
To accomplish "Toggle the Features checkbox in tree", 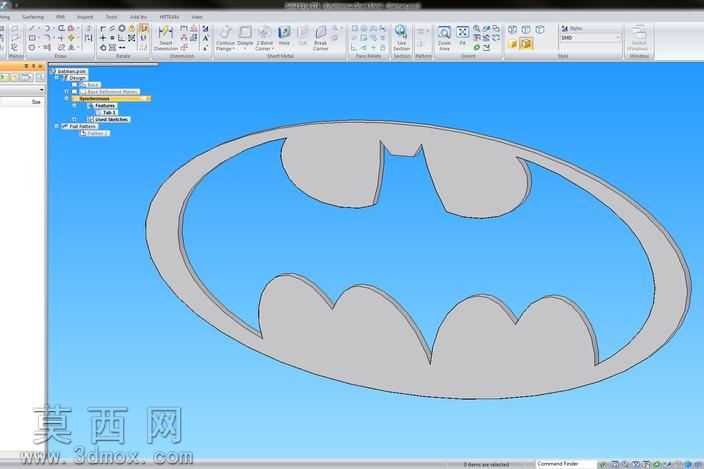I will (75, 105).
